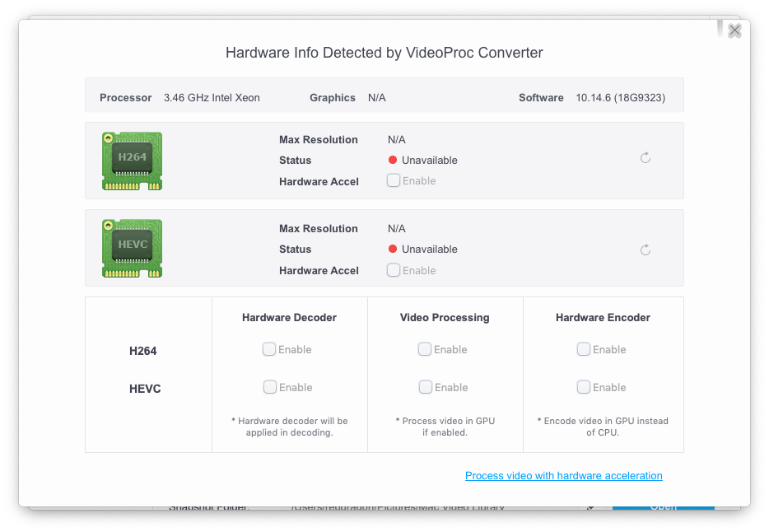This screenshot has width=769, height=532.
Task: Enable Hardware Accel for HEVC
Action: [394, 270]
